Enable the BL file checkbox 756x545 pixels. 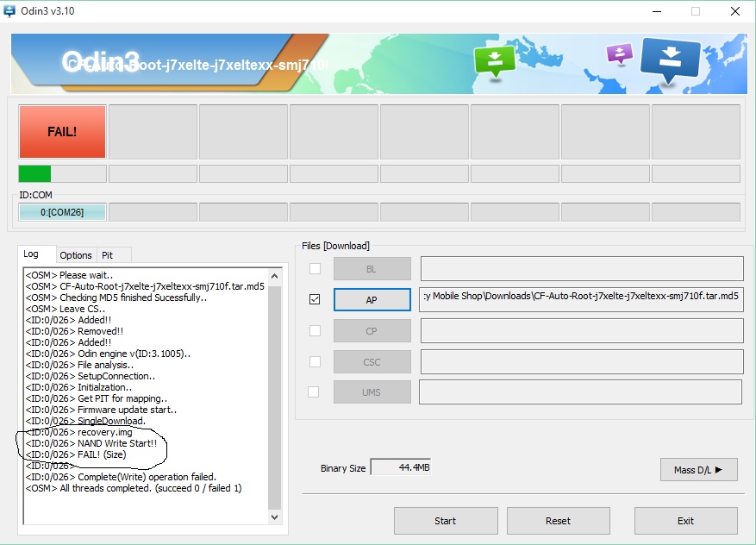click(315, 269)
